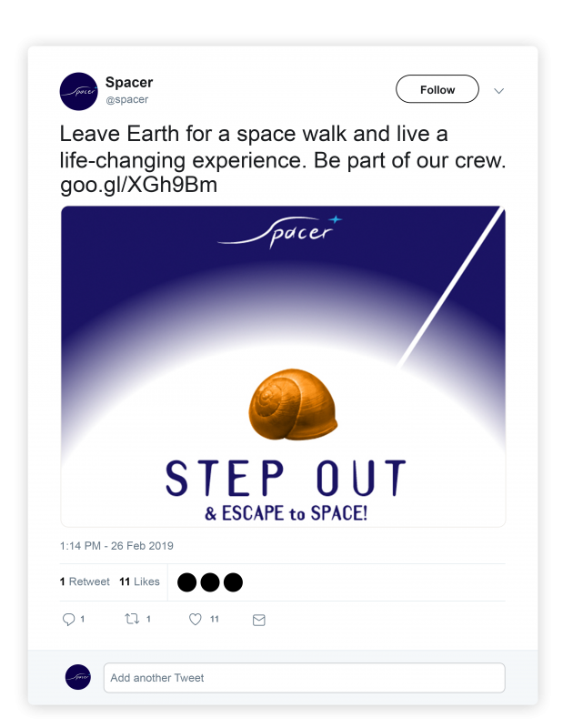View the 1 Retweet list
The width and height of the screenshot is (573, 728).
tap(85, 582)
